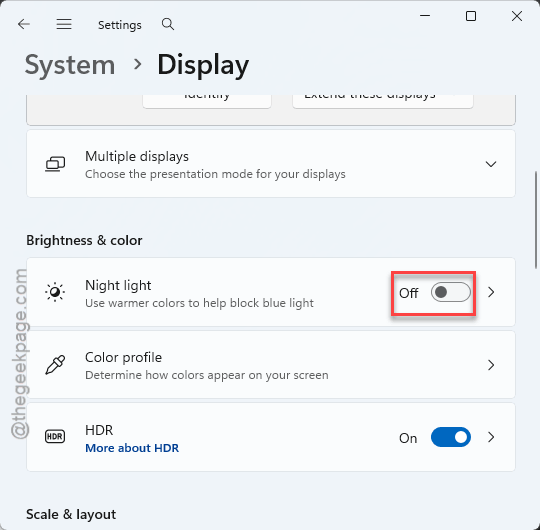Click the Identify button
This screenshot has width=540, height=530.
(x=207, y=101)
